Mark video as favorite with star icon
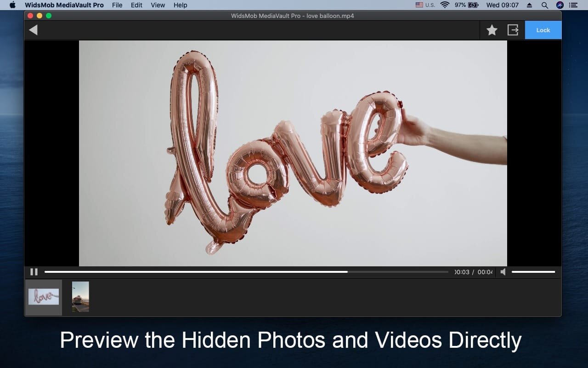 (x=492, y=30)
